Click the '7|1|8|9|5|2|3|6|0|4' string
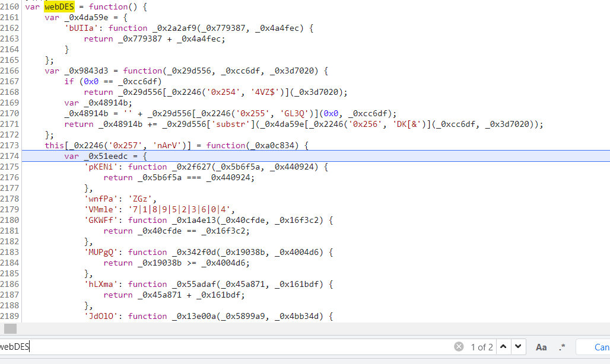Viewport: 610px width, 364px height. 179,209
